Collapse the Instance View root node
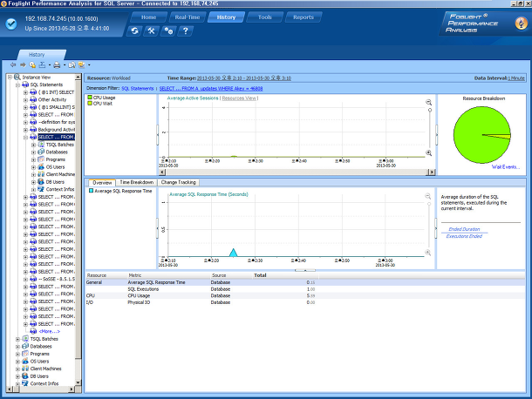Image resolution: width=532 pixels, height=399 pixels. pyautogui.click(x=10, y=78)
